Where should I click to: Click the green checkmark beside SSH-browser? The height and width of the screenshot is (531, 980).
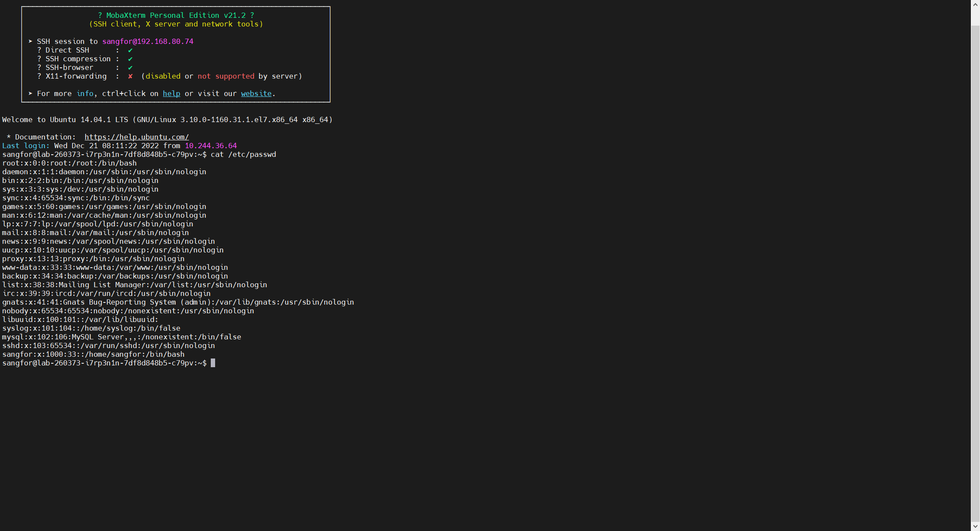[130, 68]
